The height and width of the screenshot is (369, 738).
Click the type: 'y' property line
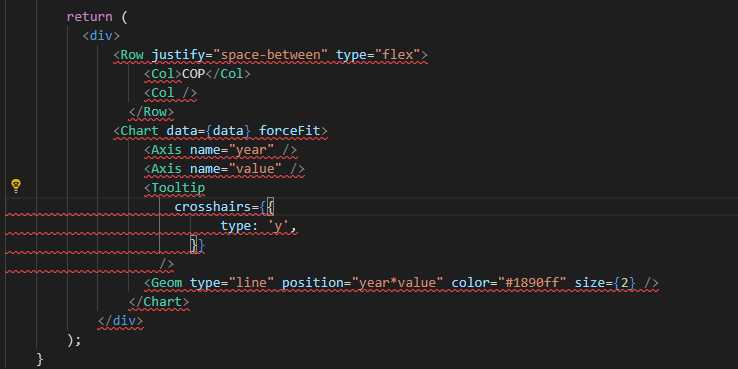click(259, 226)
